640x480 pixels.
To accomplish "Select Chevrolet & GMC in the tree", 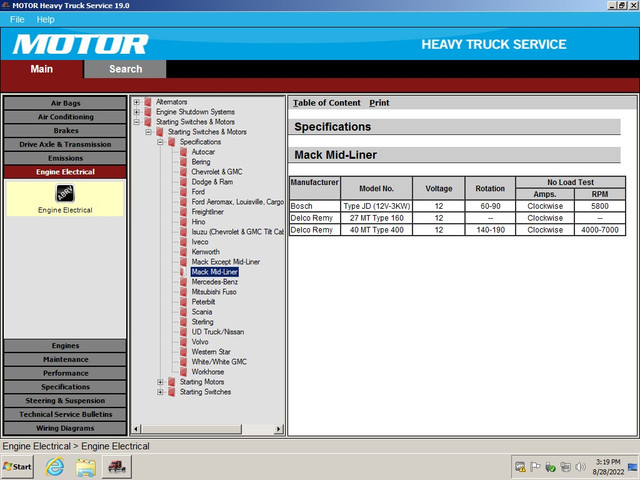I will [x=217, y=172].
